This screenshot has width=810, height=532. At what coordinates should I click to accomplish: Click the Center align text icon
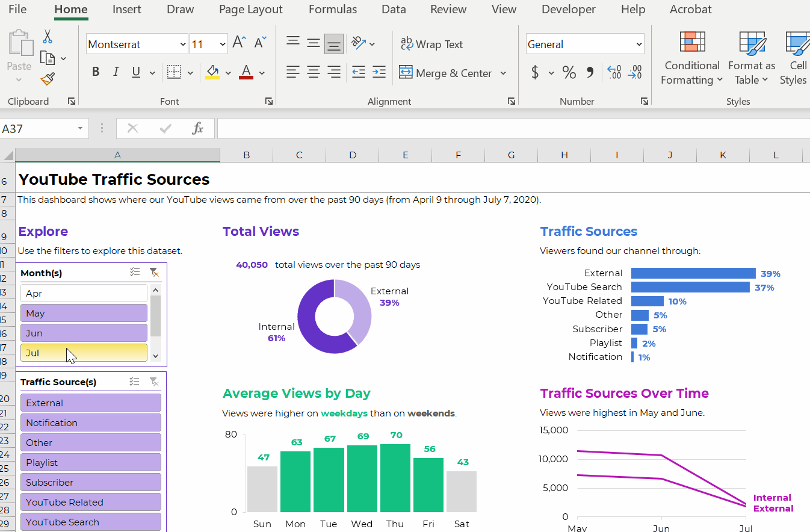[x=314, y=73]
